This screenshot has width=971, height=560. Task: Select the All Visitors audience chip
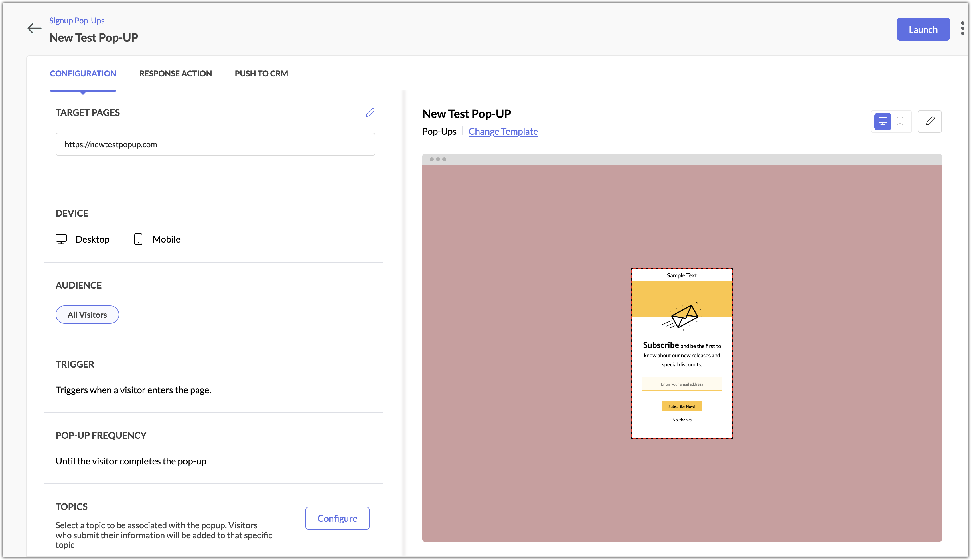click(x=87, y=314)
